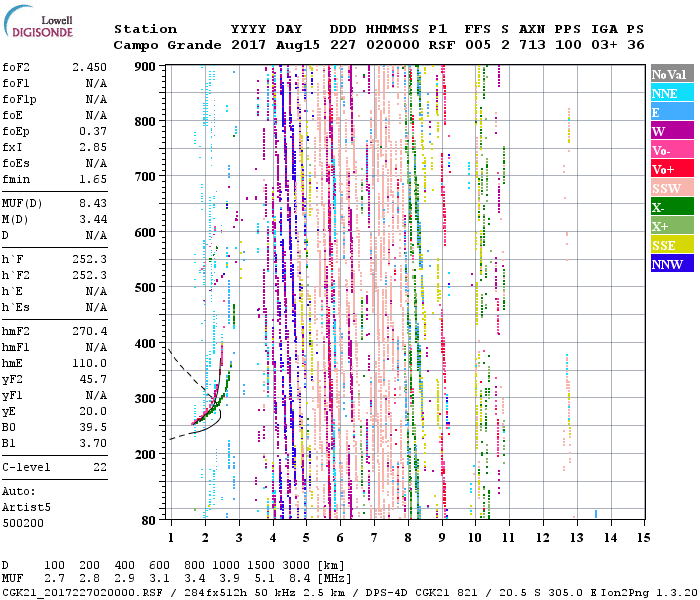Pick the W purple legend entry
This screenshot has width=700, height=600.
(x=671, y=131)
